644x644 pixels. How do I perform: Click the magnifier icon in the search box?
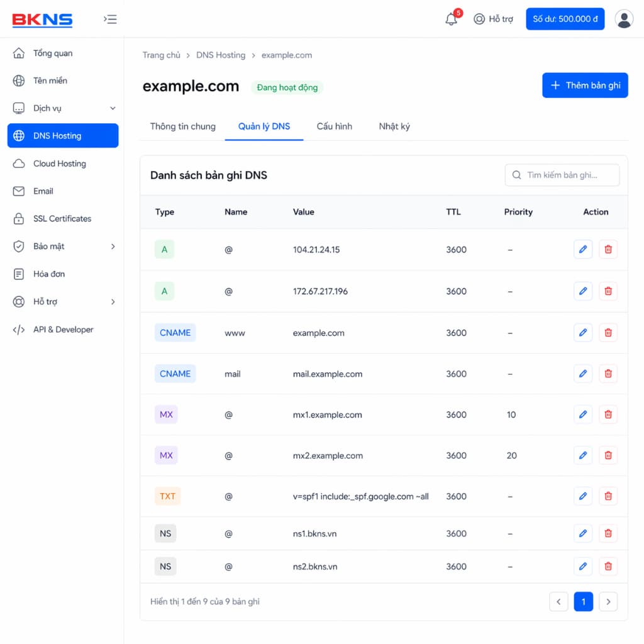point(516,175)
